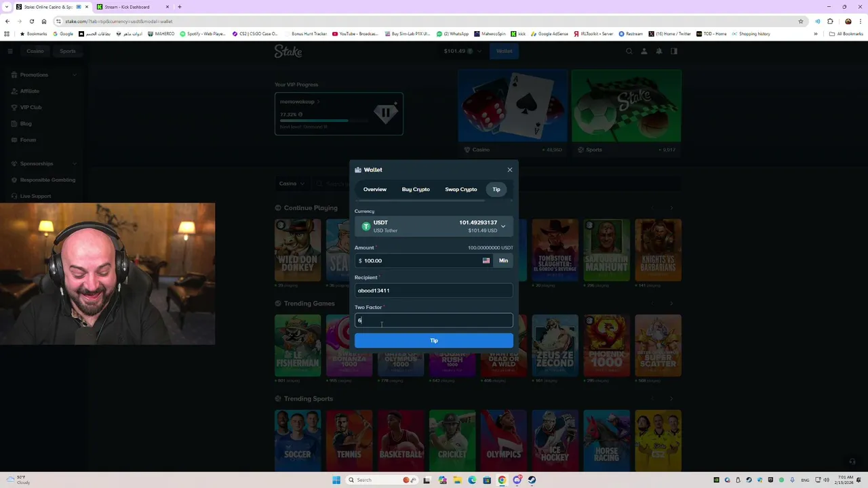Image resolution: width=868 pixels, height=488 pixels.
Task: Click the green USDT Tether coin icon
Action: pyautogui.click(x=366, y=226)
